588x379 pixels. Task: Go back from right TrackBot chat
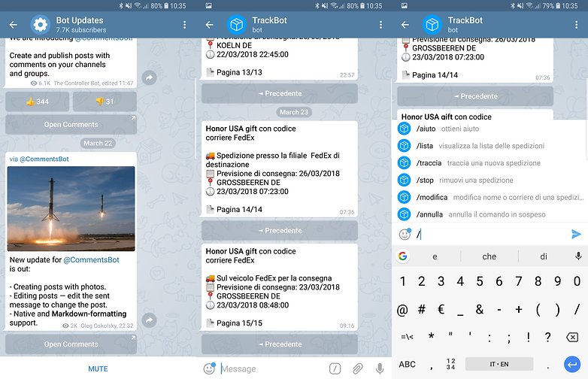coord(405,25)
